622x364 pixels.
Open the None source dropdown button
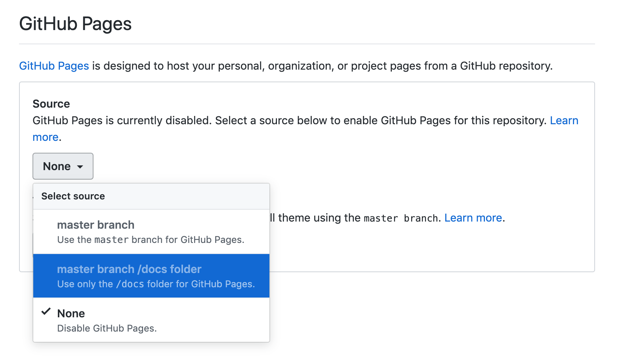click(x=63, y=166)
